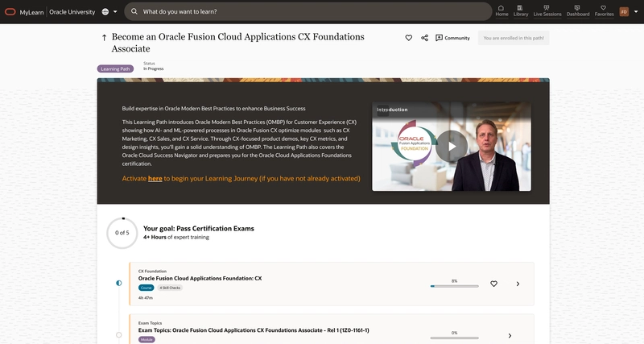
Task: Favorite this learning path with heart icon
Action: coord(409,38)
